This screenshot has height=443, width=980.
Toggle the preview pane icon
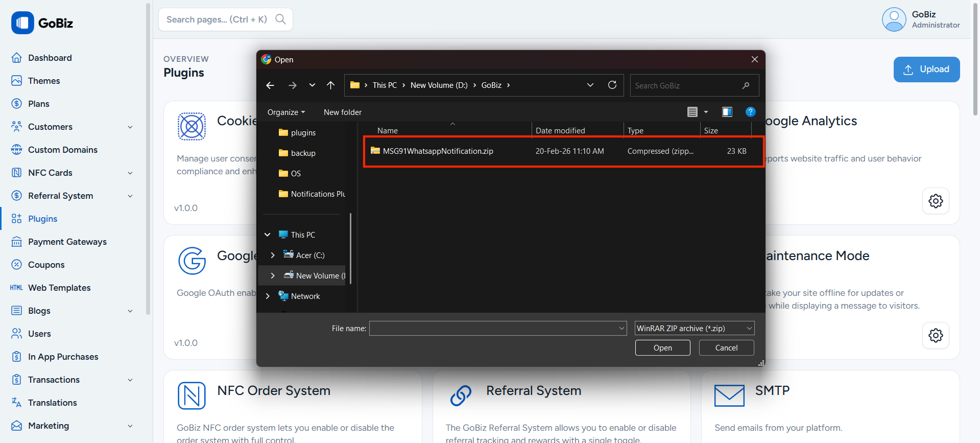(x=727, y=112)
